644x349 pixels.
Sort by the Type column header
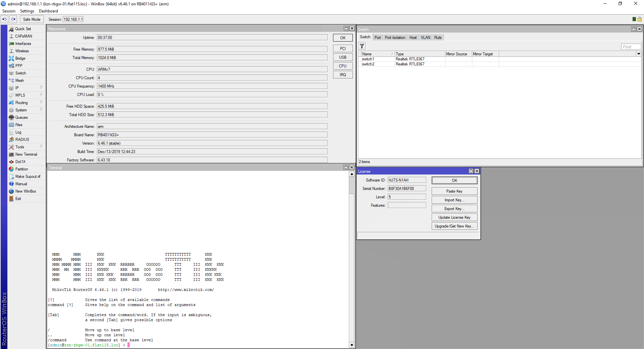(x=420, y=54)
